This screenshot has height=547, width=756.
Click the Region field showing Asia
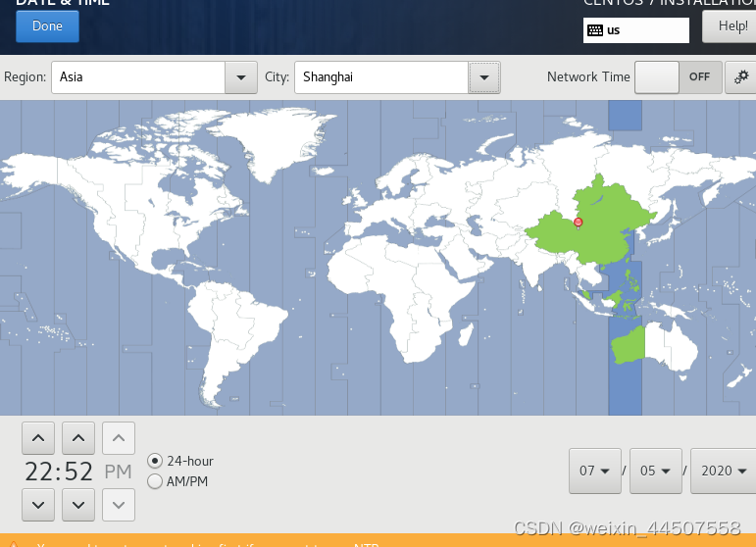tap(138, 77)
